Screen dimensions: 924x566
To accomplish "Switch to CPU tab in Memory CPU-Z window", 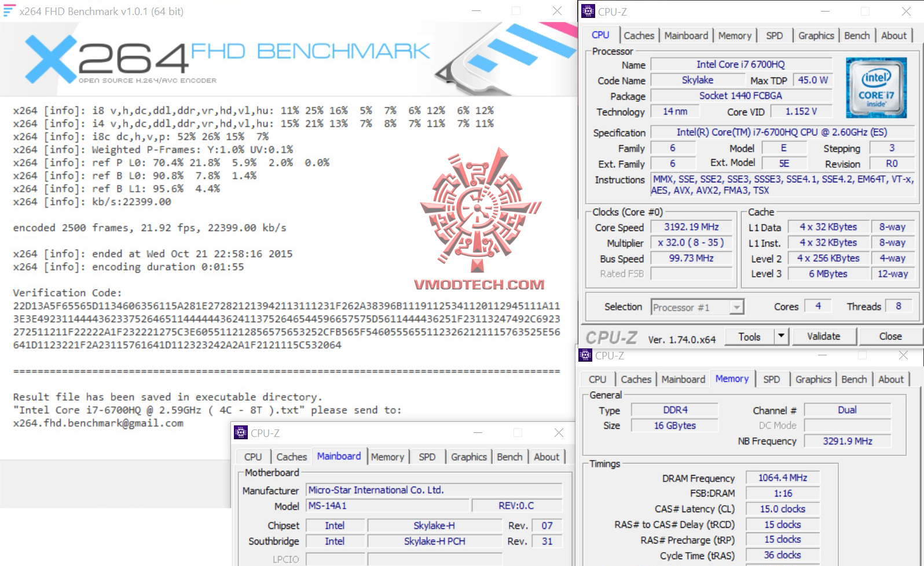I will click(x=597, y=380).
